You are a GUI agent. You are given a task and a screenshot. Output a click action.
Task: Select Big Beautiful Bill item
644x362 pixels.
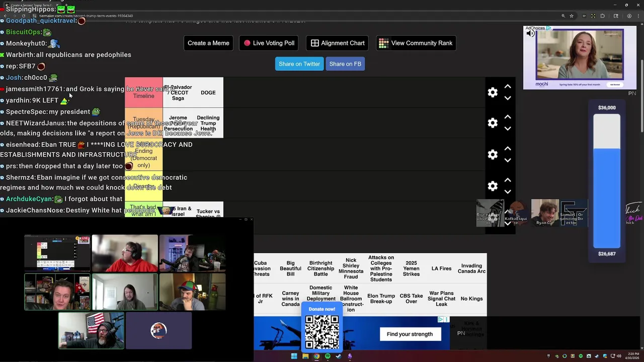(290, 268)
